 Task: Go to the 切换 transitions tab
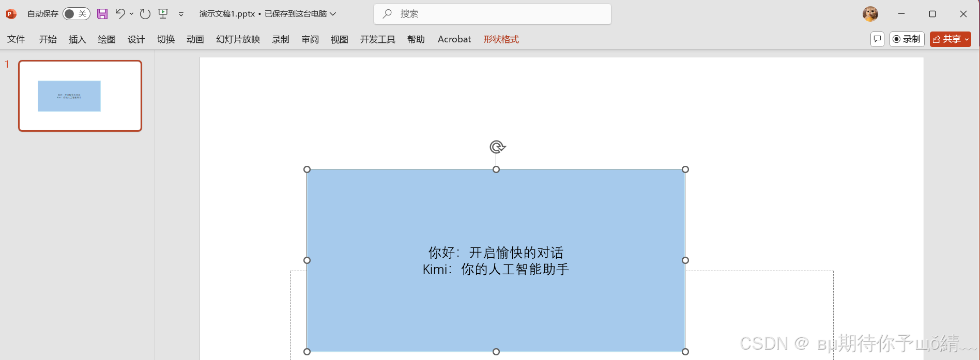coord(166,39)
